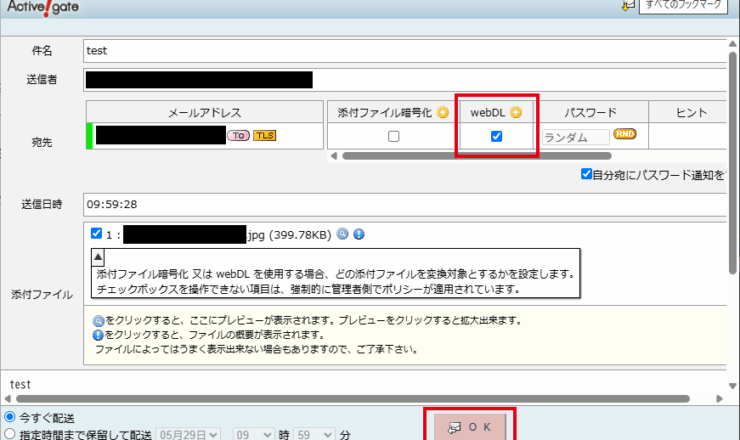
Task: Collapse the help note with triangle button
Action: pyautogui.click(x=98, y=257)
